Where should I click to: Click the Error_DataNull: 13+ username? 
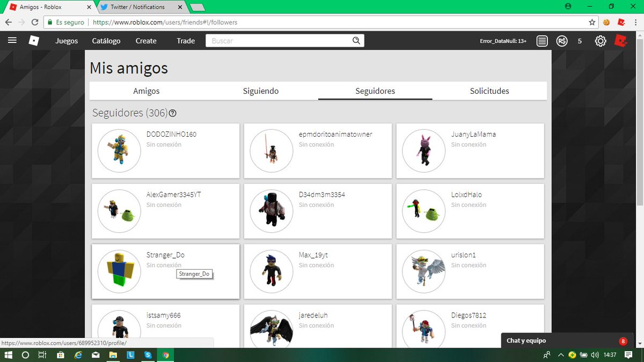(x=503, y=41)
